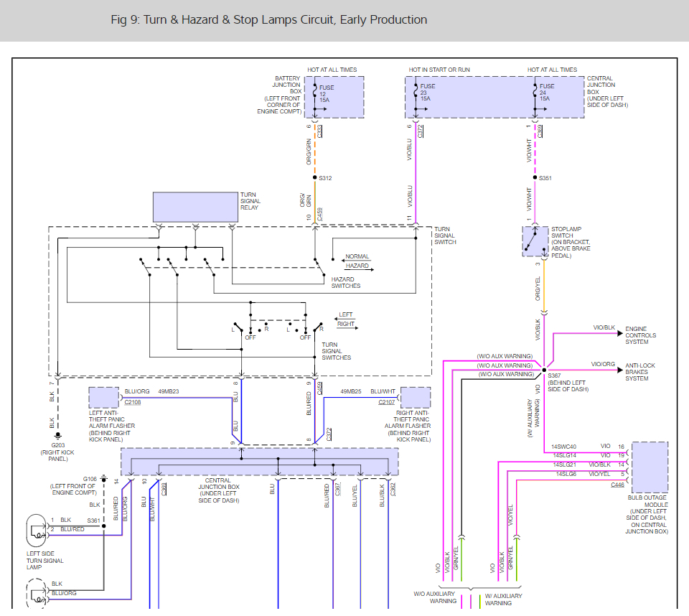The height and width of the screenshot is (616, 689).
Task: Click the S367 splice node
Action: click(x=544, y=370)
